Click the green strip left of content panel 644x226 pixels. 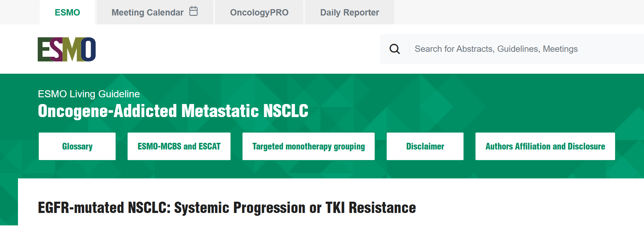point(9,202)
